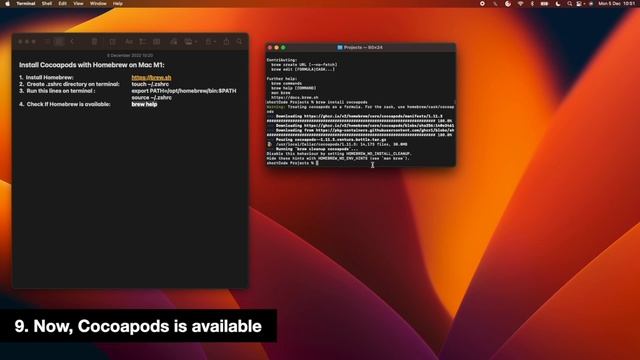Click the 'Check if Homebrew is available:' line

tap(69, 104)
